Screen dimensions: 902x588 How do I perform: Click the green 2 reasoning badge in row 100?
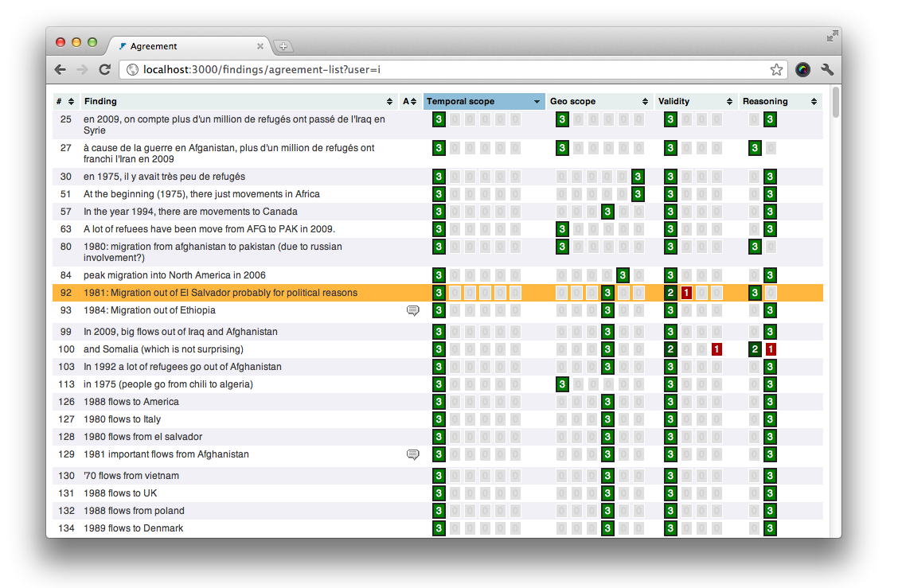click(755, 349)
